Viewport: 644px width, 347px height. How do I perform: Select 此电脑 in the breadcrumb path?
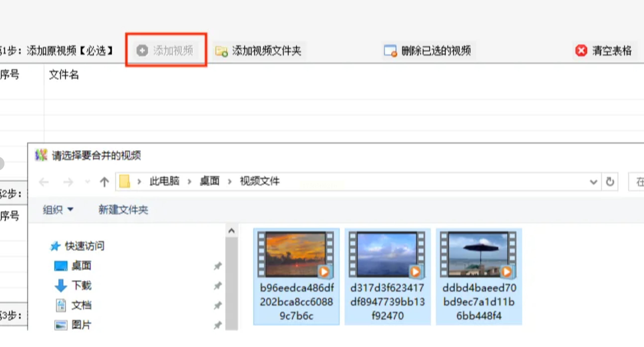pos(164,181)
